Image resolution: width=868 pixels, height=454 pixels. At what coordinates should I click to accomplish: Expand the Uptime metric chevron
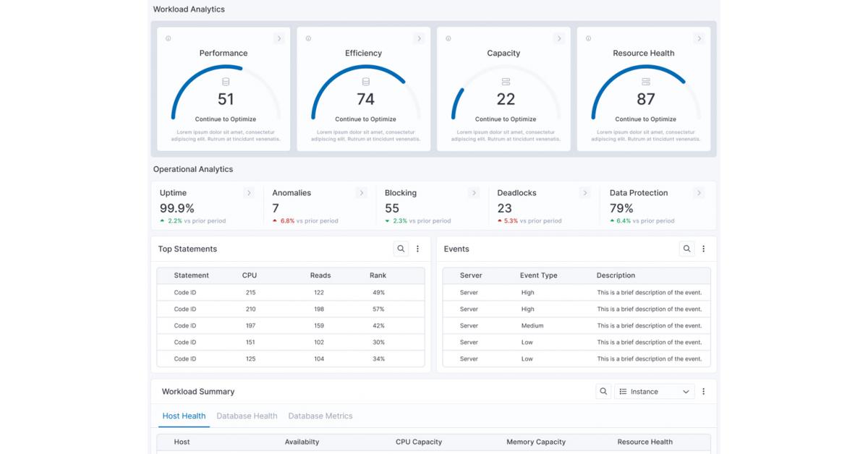click(249, 193)
